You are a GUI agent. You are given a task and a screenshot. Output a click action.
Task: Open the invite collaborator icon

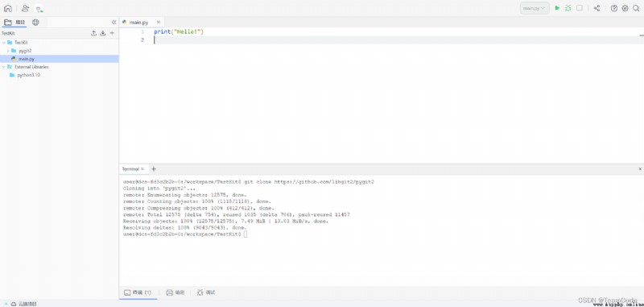pos(26,8)
